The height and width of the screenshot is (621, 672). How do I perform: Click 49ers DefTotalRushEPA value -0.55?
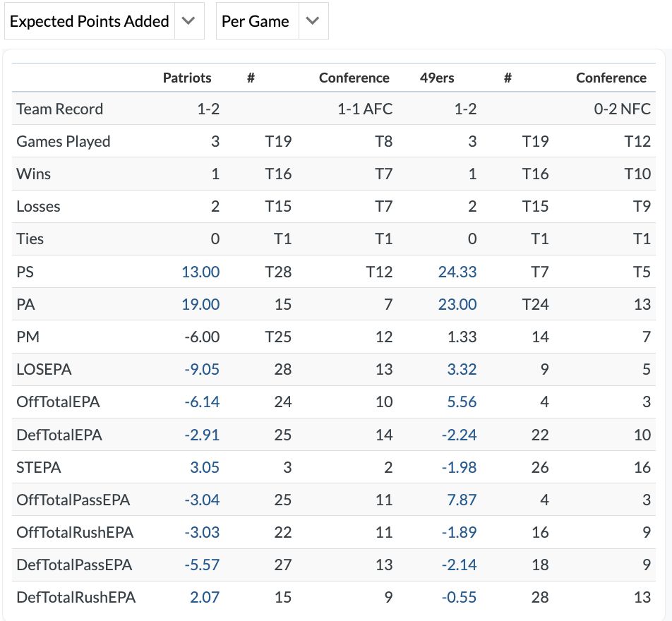pos(460,597)
